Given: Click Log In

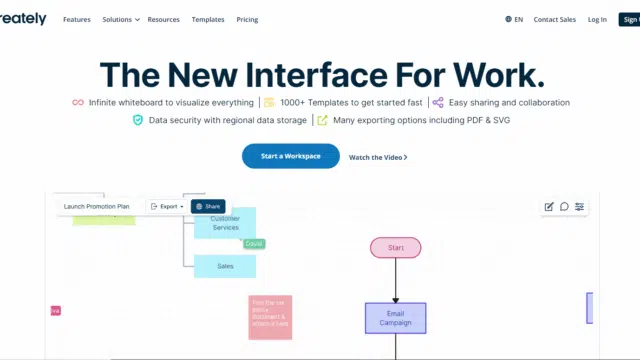Looking at the screenshot, I should (597, 20).
